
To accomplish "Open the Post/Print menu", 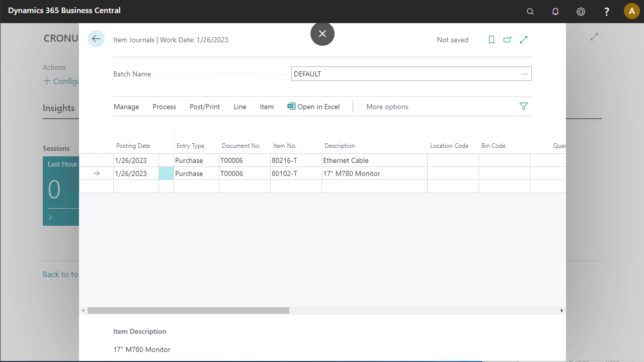I will (205, 107).
